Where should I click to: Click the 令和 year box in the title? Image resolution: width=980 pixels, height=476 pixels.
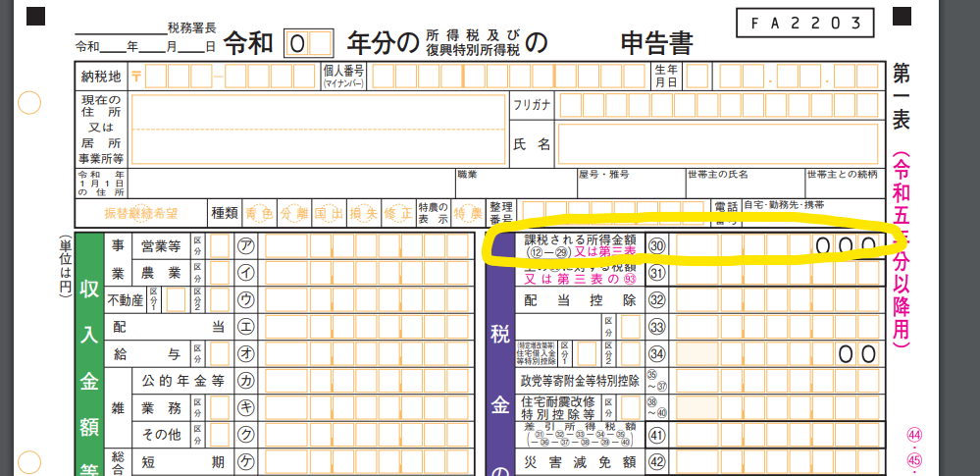pyautogui.click(x=308, y=43)
